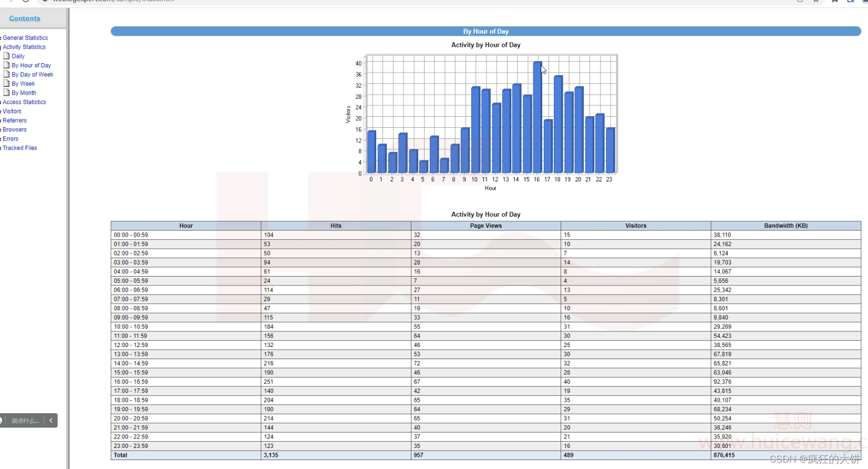This screenshot has width=868, height=469.
Task: Select the By Hour of Day sidebar link
Action: 32,65
